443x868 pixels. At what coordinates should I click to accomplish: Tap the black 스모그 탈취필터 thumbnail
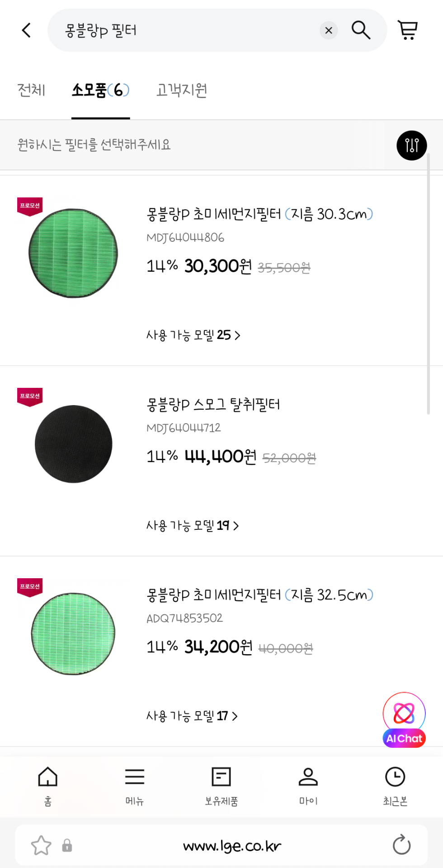pos(73,444)
